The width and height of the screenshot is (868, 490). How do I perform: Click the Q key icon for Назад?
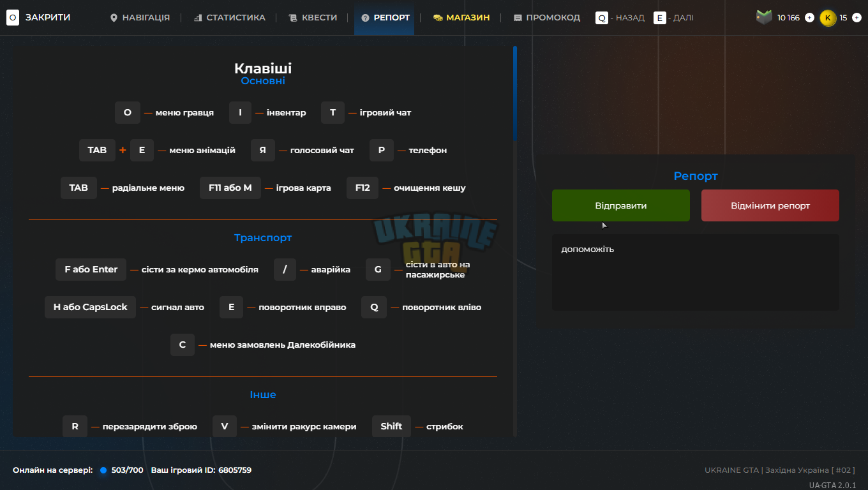(602, 18)
